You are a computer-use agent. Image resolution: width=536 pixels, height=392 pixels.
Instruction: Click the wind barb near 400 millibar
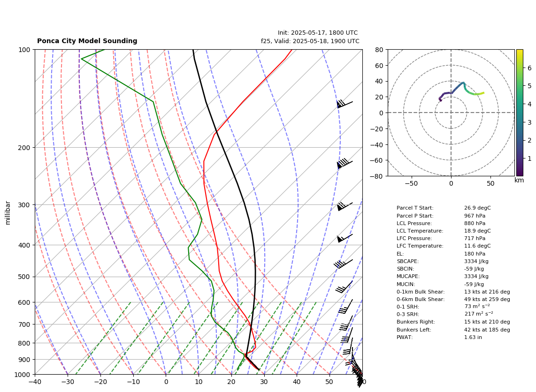click(345, 238)
